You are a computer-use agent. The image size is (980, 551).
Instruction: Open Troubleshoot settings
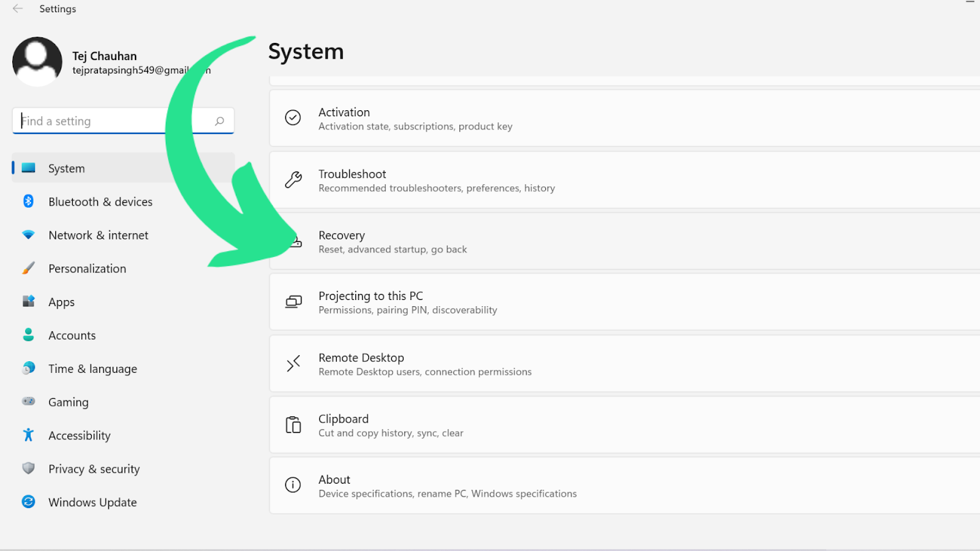click(625, 180)
